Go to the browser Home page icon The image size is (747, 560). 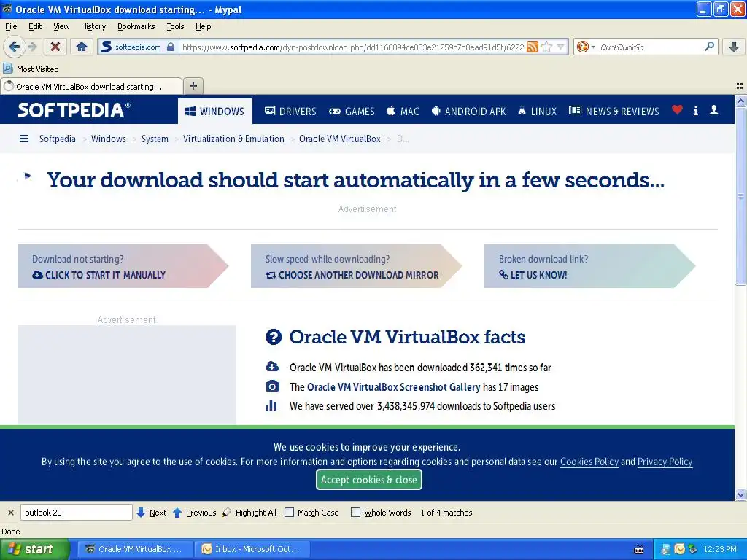(82, 47)
